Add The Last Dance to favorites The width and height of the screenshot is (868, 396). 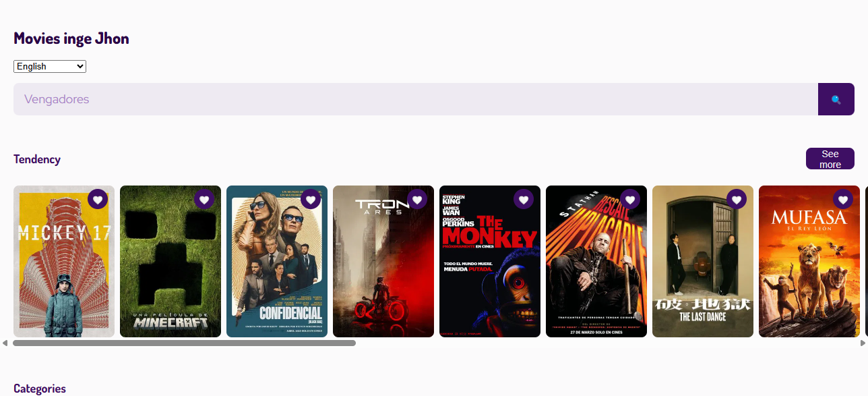coord(737,199)
